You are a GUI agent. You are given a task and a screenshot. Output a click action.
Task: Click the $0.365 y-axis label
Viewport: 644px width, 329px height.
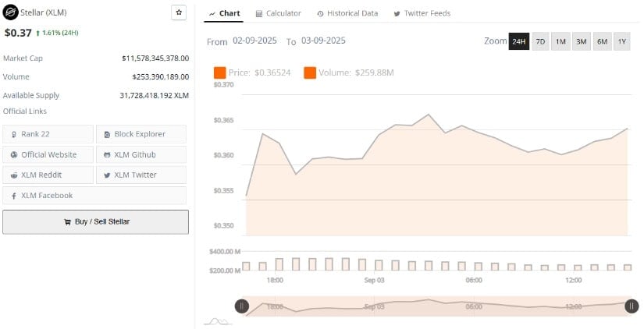coord(223,121)
